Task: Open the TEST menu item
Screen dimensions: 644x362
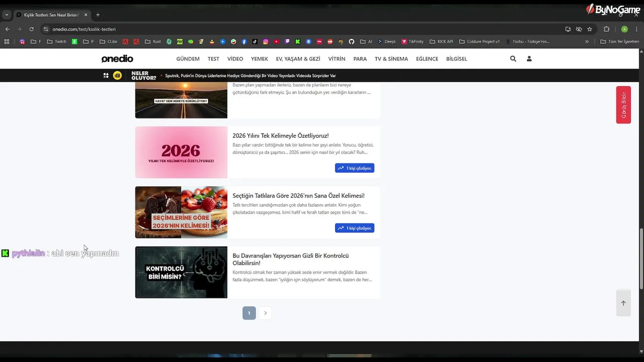Action: [213, 59]
